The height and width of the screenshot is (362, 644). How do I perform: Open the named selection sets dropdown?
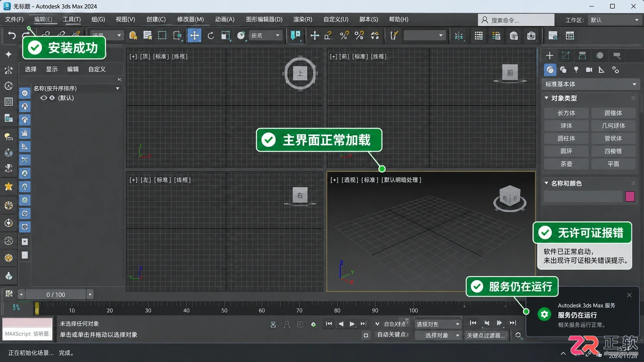(x=424, y=35)
